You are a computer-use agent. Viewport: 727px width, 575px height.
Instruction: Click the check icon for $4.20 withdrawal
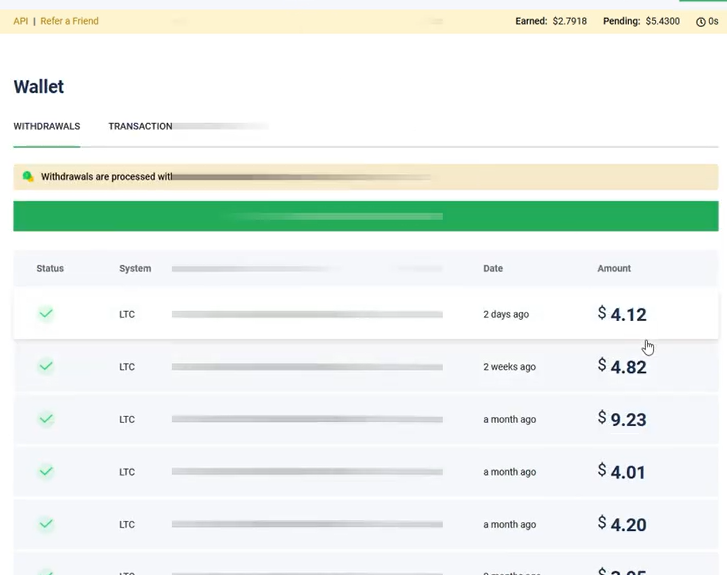click(46, 524)
